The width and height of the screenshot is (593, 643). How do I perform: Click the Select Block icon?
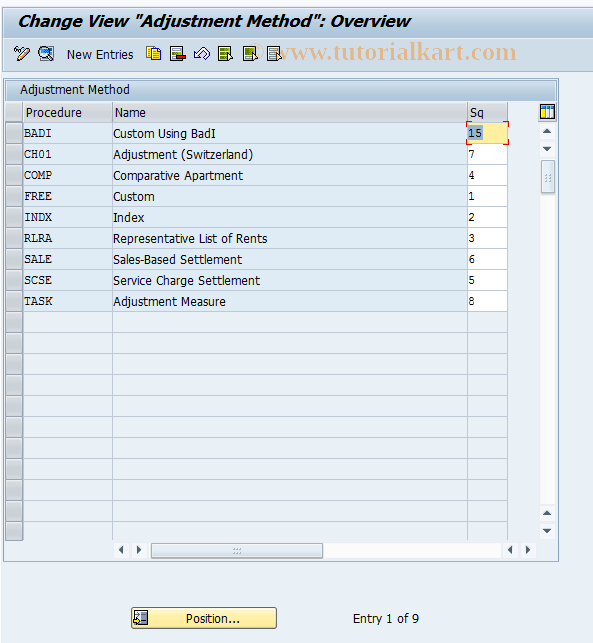click(x=250, y=54)
